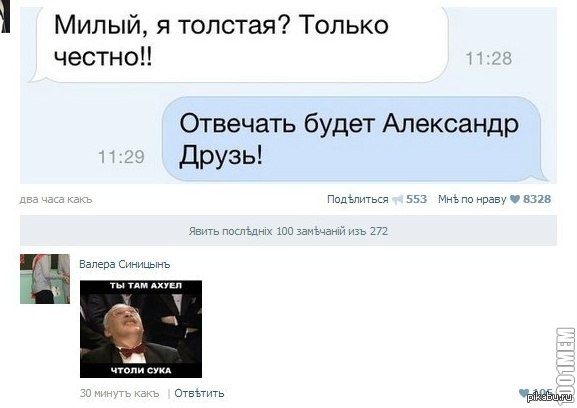Open the meme image in the comment
Image resolution: width=577 pixels, height=408 pixels.
(141, 329)
